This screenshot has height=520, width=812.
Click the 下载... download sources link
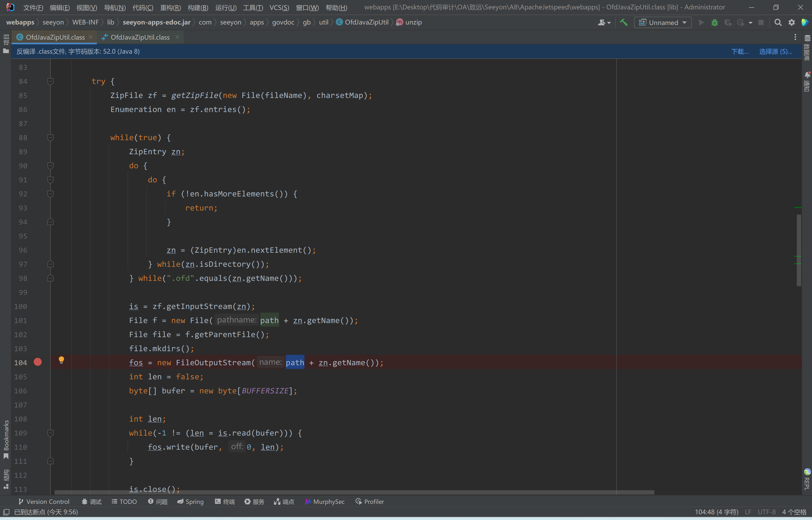[x=740, y=51]
